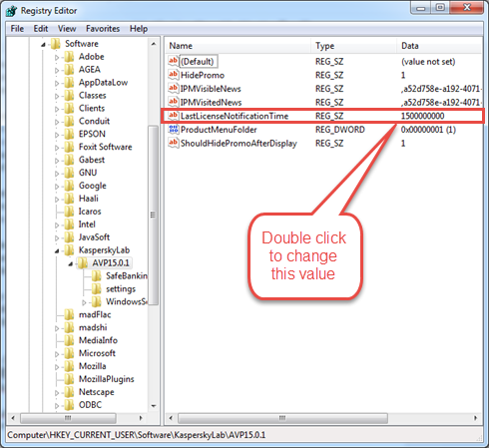Viewport: 489px width, 448px height.
Task: Collapse the AVP15.0.1 tree node
Action: click(71, 264)
